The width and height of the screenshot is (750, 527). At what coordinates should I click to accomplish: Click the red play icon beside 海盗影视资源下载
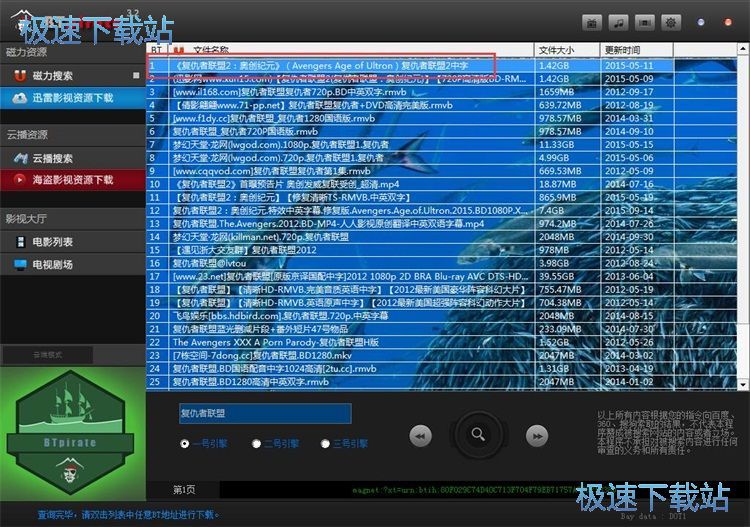pyautogui.click(x=20, y=180)
